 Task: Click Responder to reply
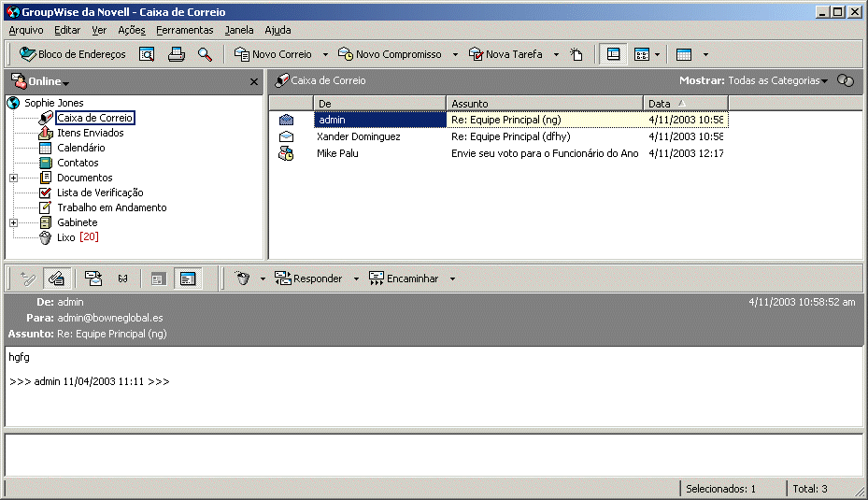tap(309, 279)
